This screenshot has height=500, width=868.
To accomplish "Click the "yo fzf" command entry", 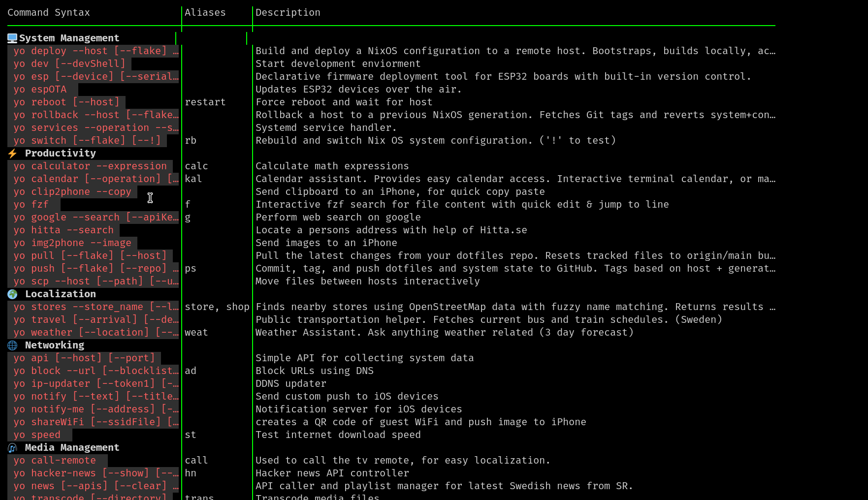I will pos(31,205).
